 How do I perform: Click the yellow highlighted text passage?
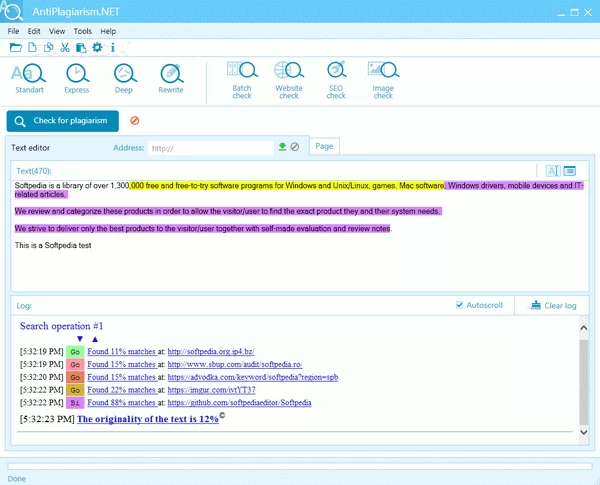click(287, 186)
